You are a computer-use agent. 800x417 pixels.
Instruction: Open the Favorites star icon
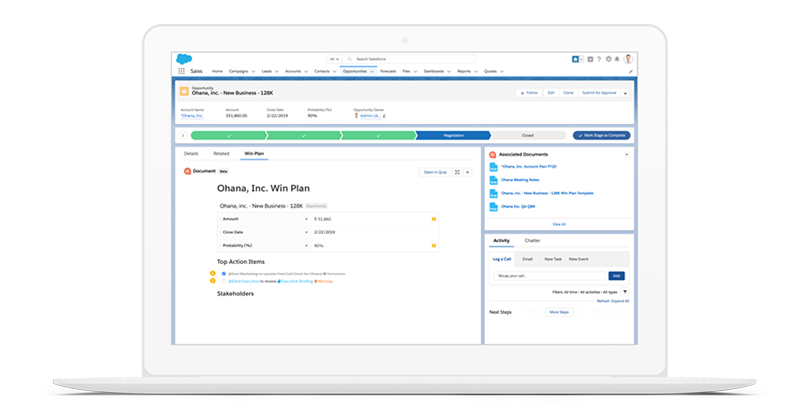tap(575, 59)
